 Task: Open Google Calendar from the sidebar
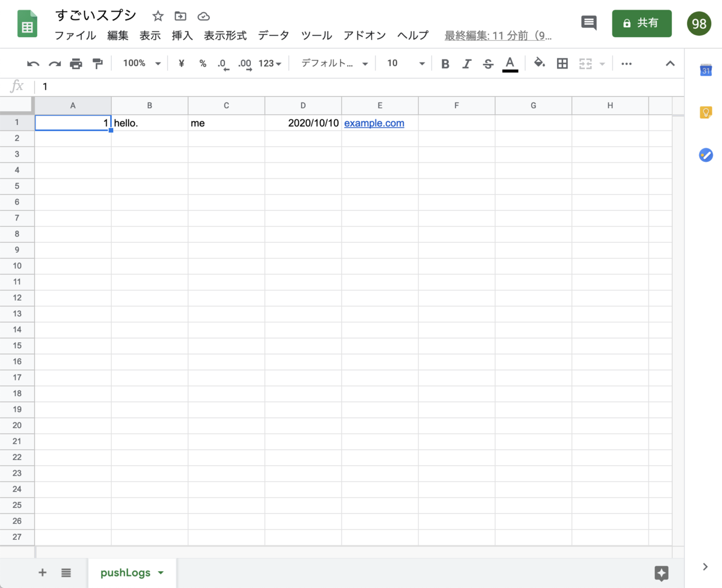pos(705,70)
